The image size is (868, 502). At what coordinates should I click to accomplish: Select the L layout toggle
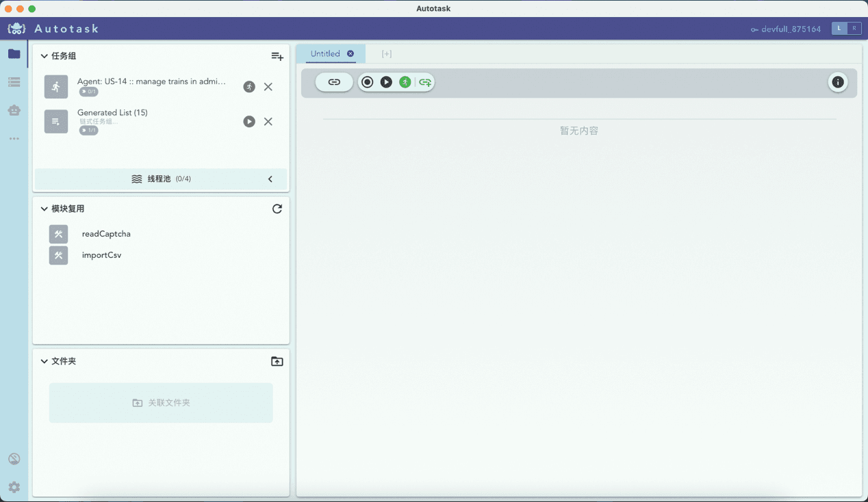[839, 28]
